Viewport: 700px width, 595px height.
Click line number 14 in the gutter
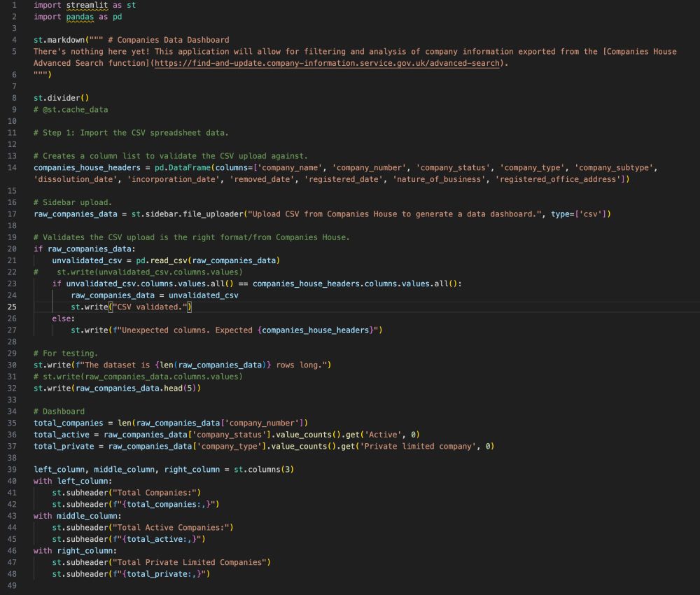12,168
